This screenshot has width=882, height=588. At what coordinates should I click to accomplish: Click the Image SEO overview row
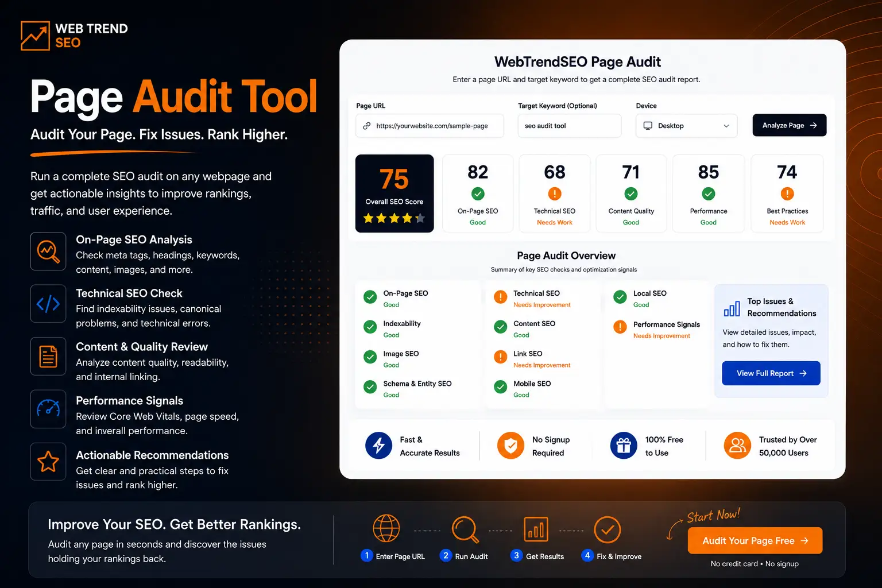pos(392,359)
